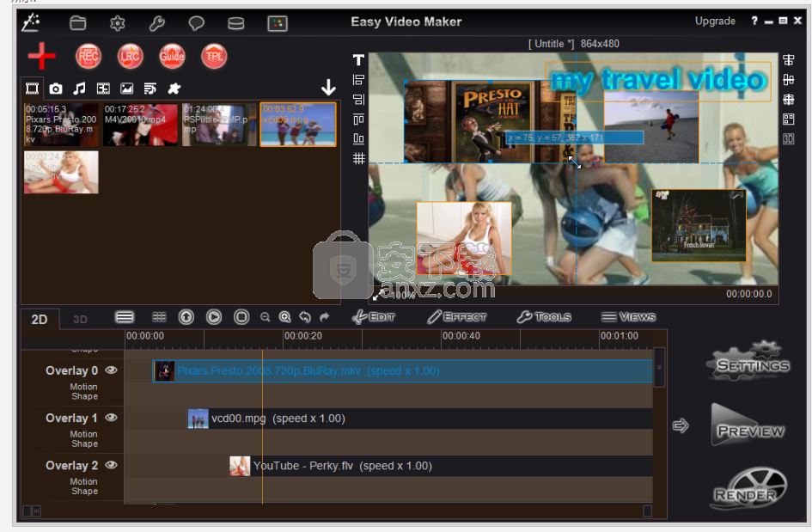Image resolution: width=812 pixels, height=532 pixels.
Task: Open the Effect menu
Action: point(457,317)
